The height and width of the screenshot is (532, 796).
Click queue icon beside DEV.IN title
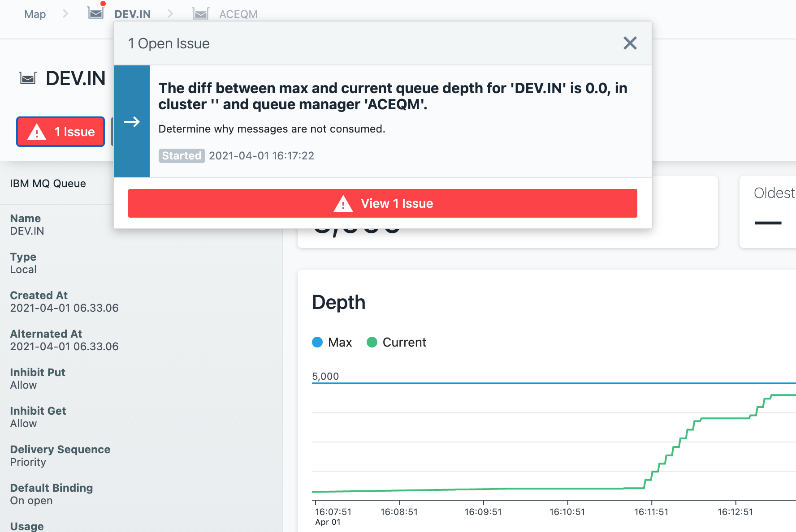click(28, 79)
